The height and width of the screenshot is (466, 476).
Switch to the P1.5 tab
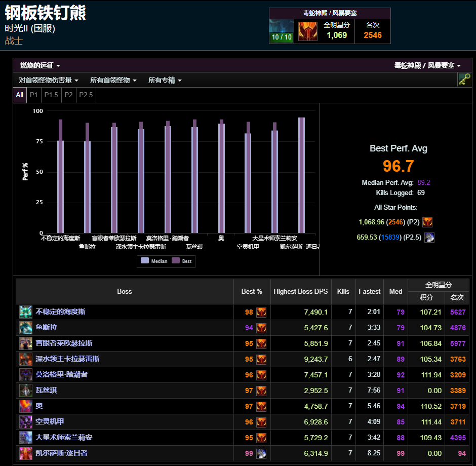pyautogui.click(x=51, y=95)
